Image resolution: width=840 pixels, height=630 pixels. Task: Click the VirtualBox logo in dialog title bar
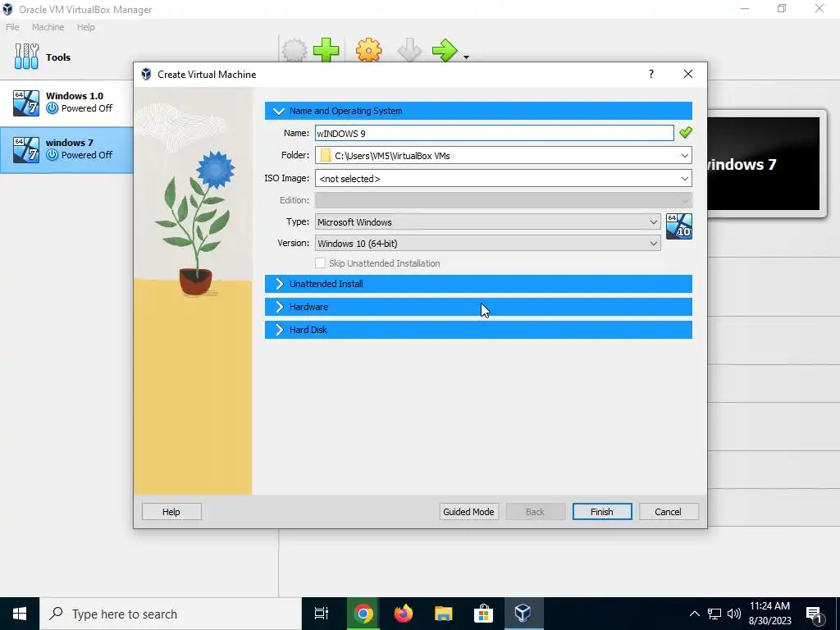point(146,74)
